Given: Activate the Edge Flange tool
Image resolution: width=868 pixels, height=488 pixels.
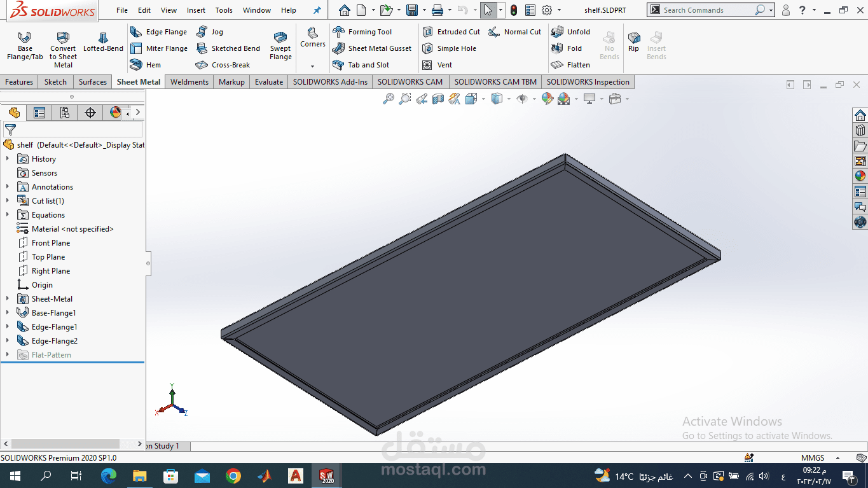Looking at the screenshot, I should click(159, 32).
